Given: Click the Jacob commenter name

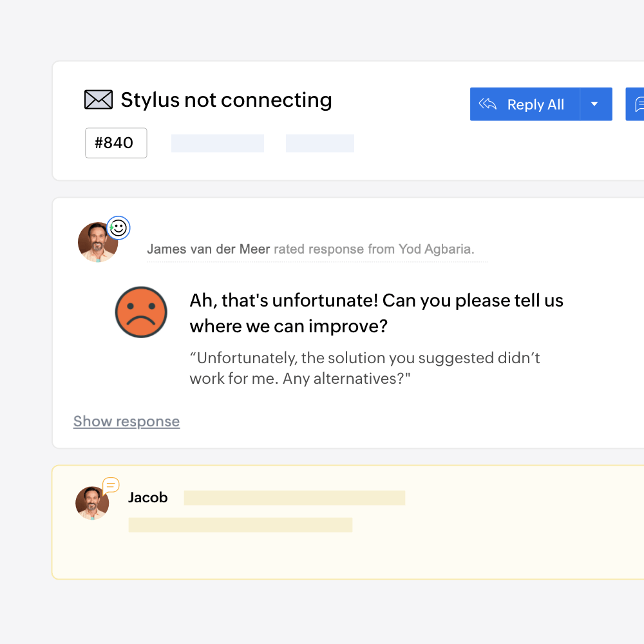Looking at the screenshot, I should (148, 497).
